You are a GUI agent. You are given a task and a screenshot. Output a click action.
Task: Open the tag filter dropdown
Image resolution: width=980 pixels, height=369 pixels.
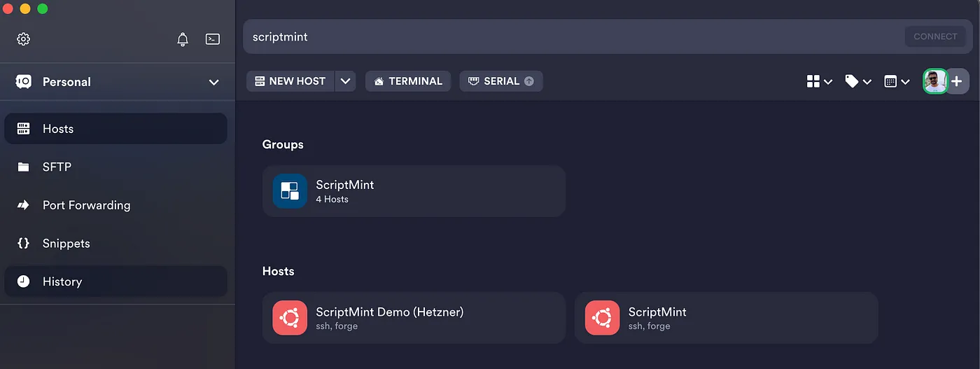point(857,82)
